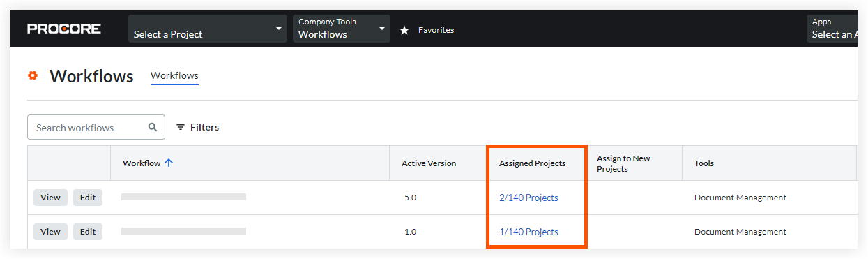This screenshot has width=868, height=259.
Task: Open the Select a Project dropdown
Action: [208, 29]
